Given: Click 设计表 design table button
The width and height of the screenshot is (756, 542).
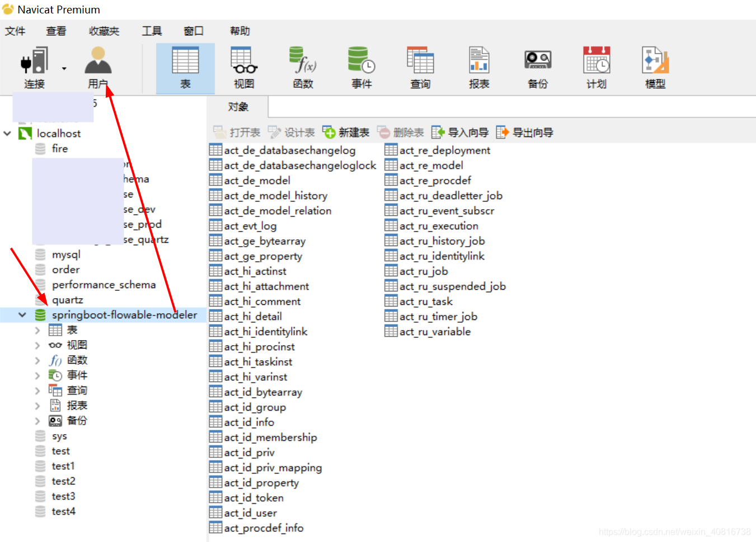Looking at the screenshot, I should (292, 133).
